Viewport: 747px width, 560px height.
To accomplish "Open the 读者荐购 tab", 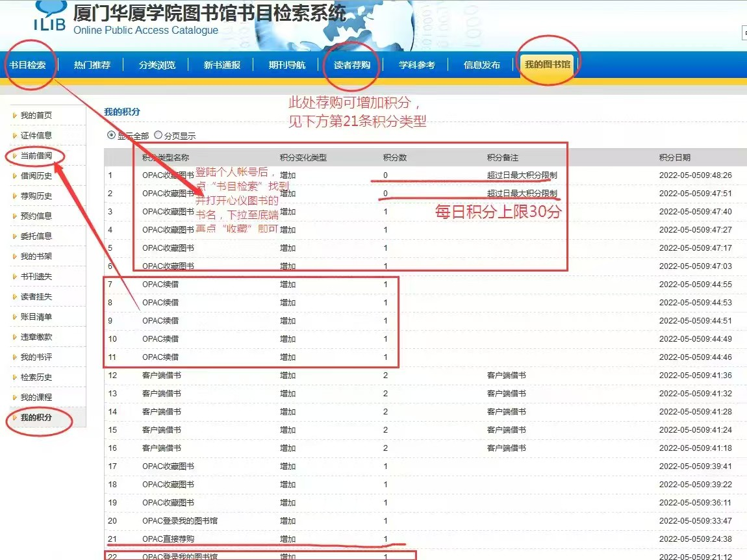I will [x=352, y=65].
